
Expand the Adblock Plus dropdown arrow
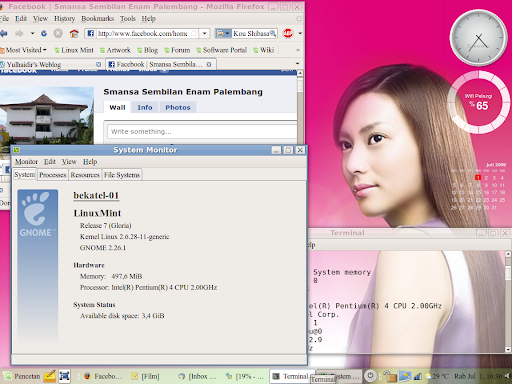300,33
